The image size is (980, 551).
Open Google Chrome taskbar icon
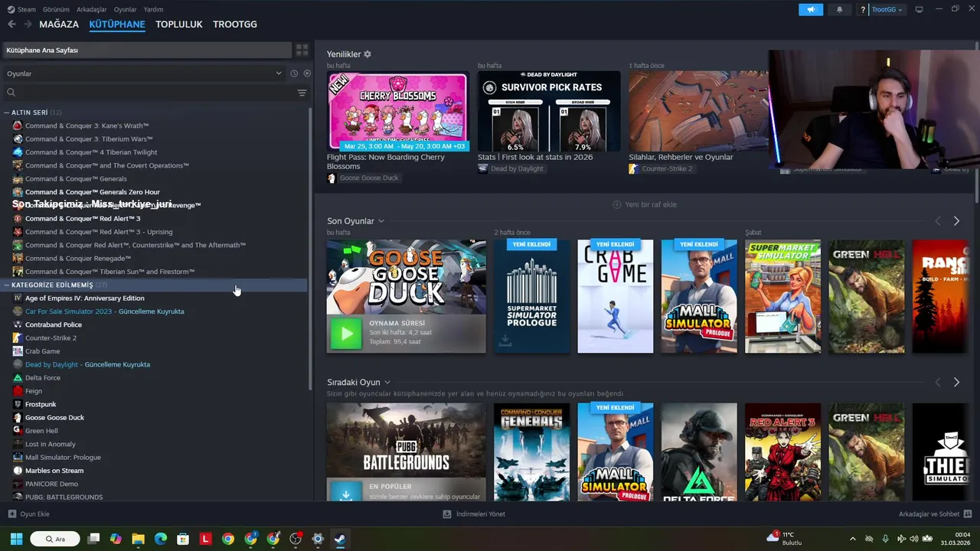(x=227, y=539)
